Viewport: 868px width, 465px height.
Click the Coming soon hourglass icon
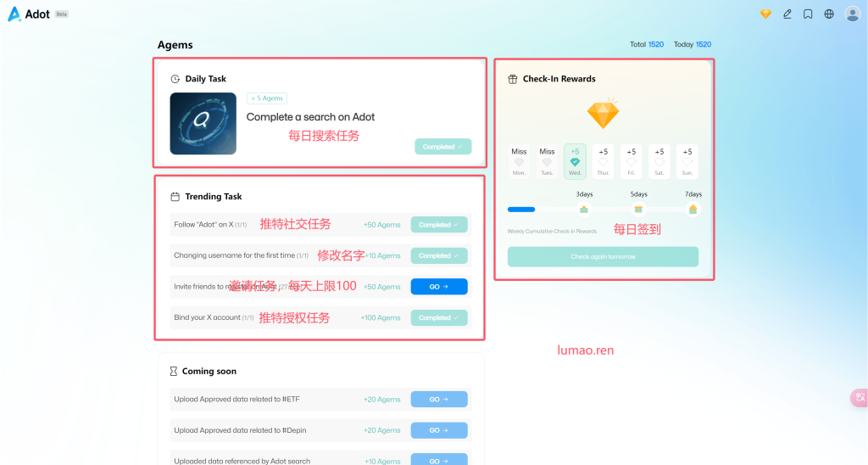tap(173, 372)
